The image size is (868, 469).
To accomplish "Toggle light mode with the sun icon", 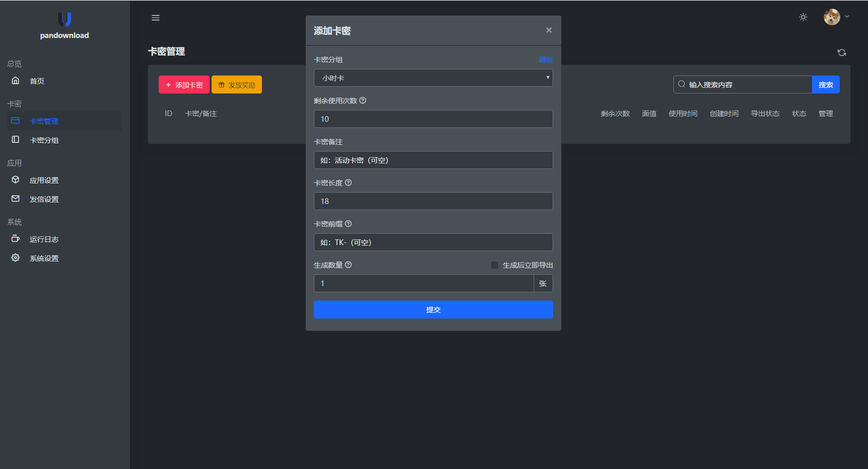I will (x=803, y=17).
